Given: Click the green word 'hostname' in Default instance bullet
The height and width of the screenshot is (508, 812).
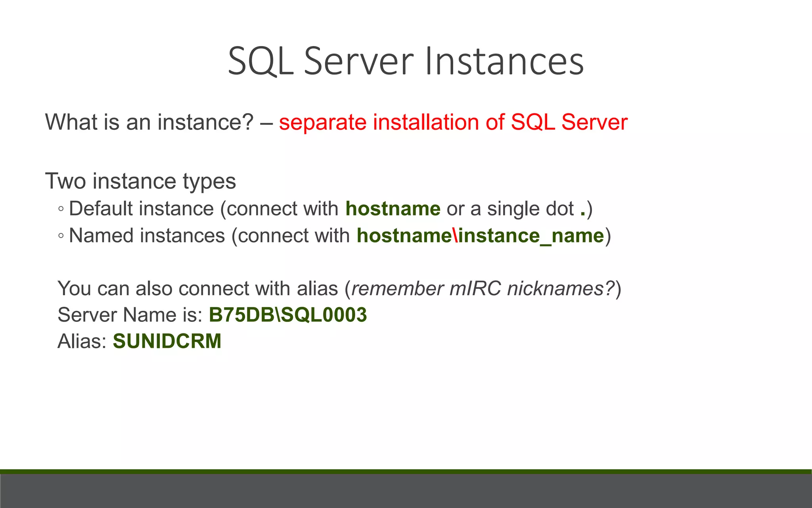Looking at the screenshot, I should (x=393, y=209).
